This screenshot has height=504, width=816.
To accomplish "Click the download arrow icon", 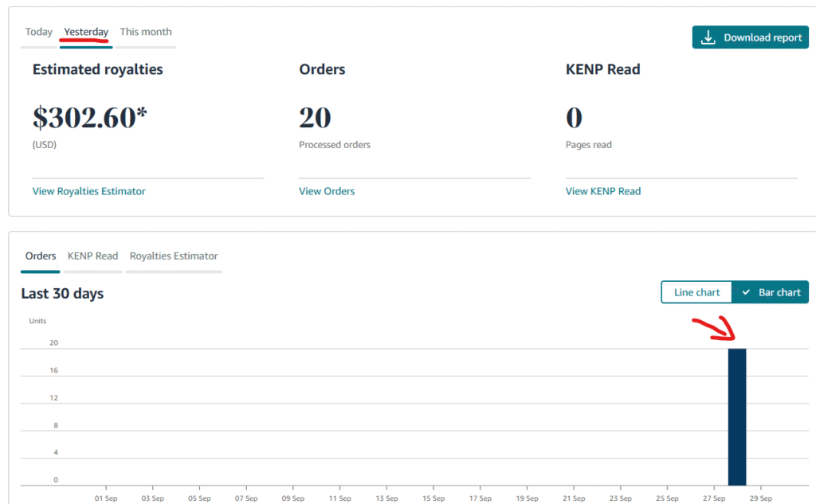I will tap(707, 37).
